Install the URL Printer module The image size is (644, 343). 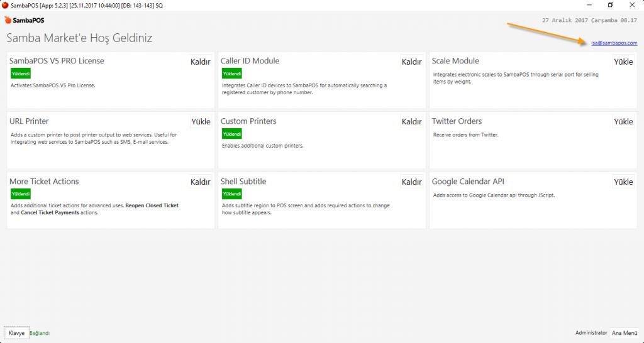pos(201,122)
